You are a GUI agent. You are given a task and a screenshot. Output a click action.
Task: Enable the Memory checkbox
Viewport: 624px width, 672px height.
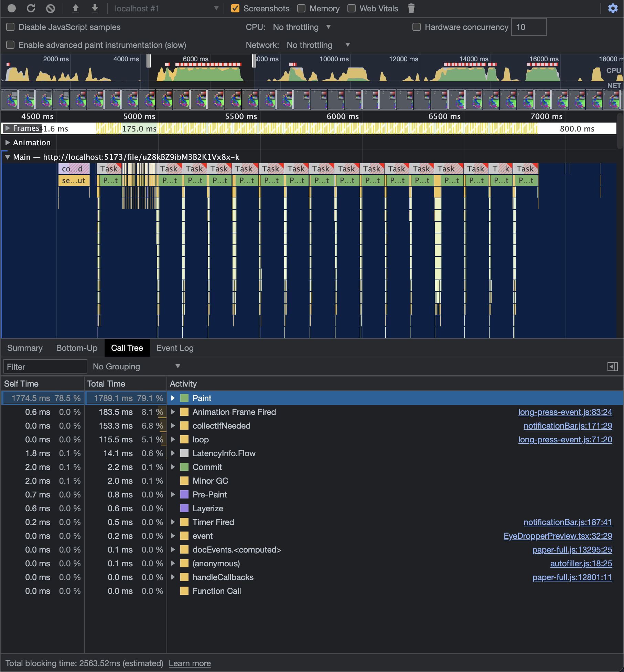301,8
